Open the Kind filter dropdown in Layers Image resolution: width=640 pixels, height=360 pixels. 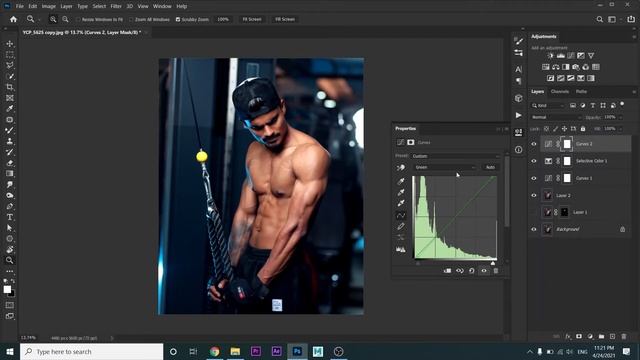point(548,106)
